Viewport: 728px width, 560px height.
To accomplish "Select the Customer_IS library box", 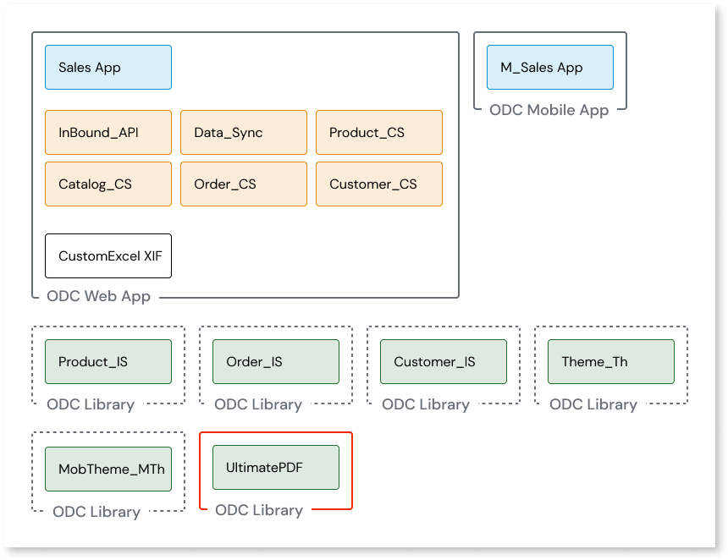I will coord(444,361).
